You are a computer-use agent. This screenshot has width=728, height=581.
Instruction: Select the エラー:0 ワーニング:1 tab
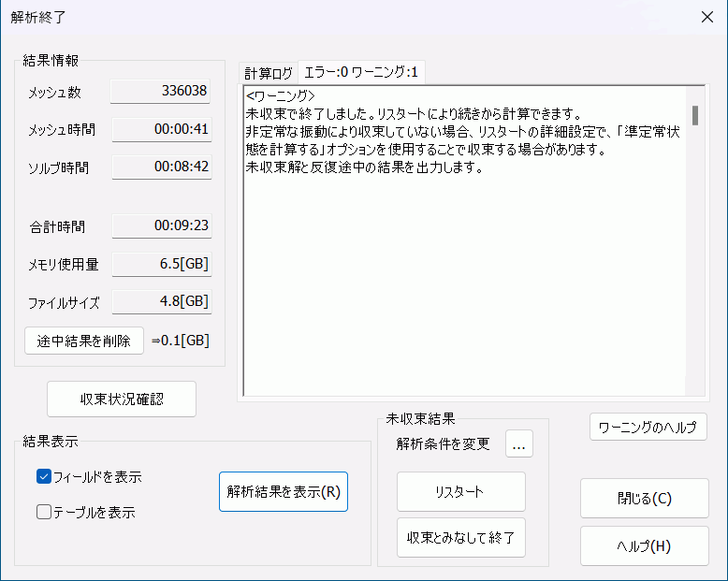point(361,72)
